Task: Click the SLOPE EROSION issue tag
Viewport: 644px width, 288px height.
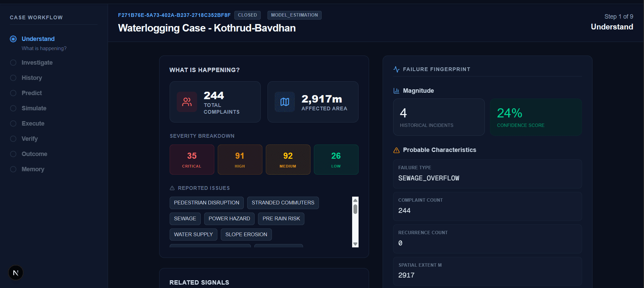Action: tap(246, 235)
